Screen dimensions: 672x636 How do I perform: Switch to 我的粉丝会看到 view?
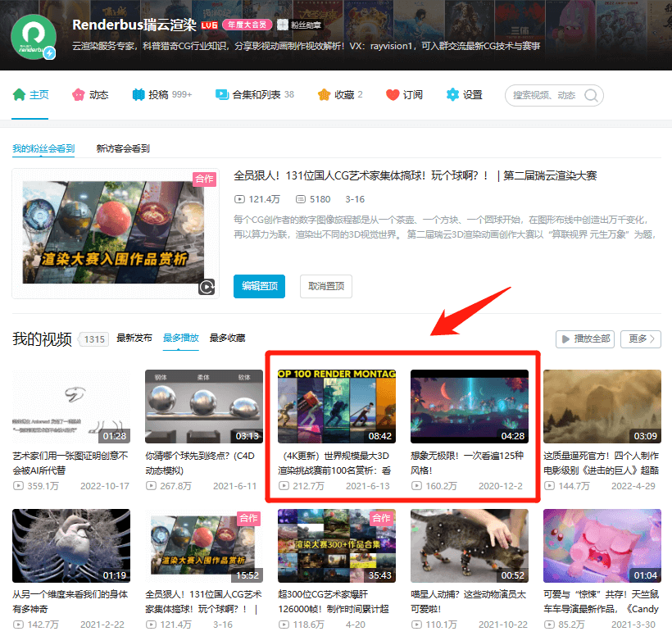[43, 148]
